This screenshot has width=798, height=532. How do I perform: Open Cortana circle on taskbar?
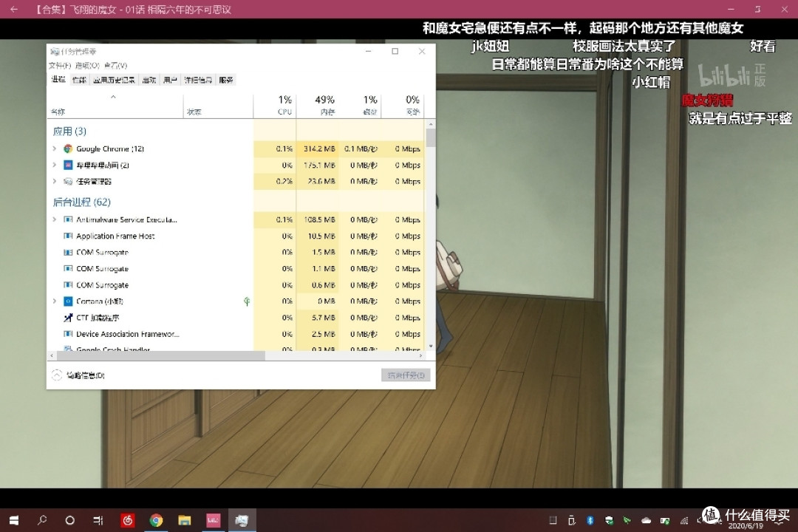[70, 519]
